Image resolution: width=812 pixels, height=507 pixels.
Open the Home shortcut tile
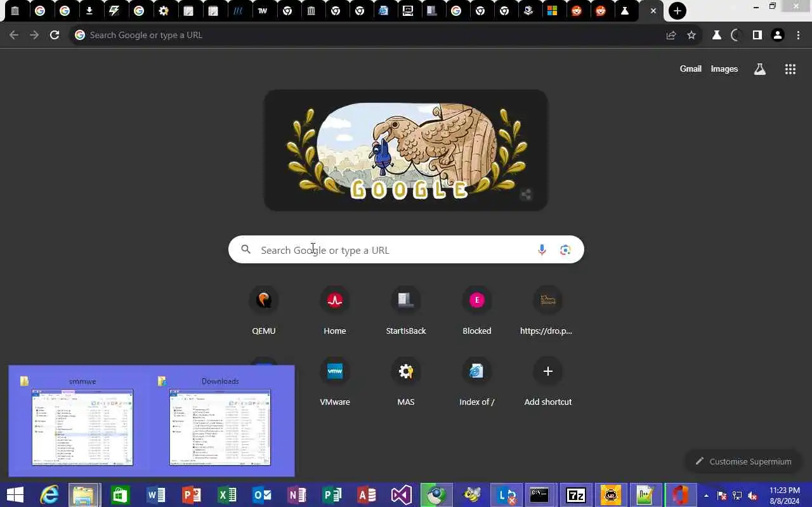pyautogui.click(x=335, y=310)
